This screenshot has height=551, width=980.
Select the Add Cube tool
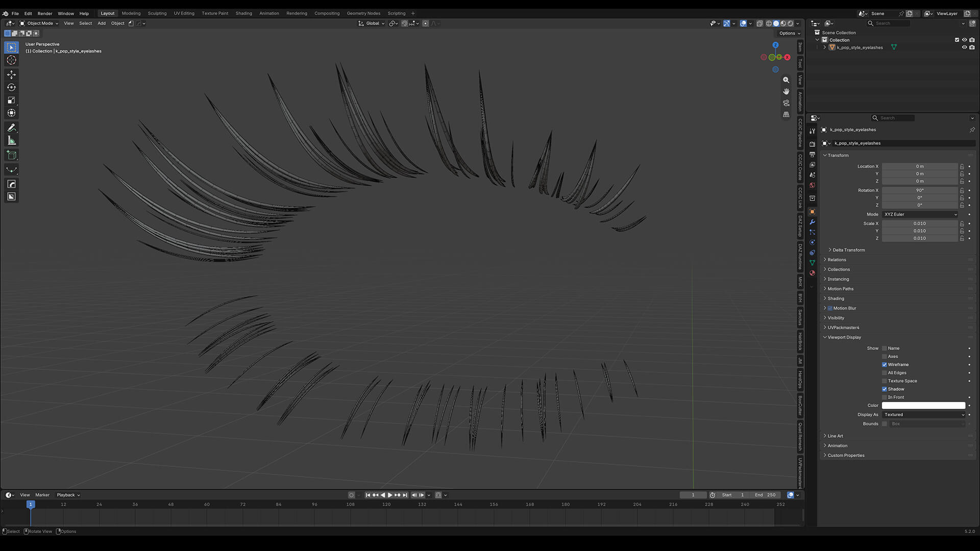coord(11,155)
